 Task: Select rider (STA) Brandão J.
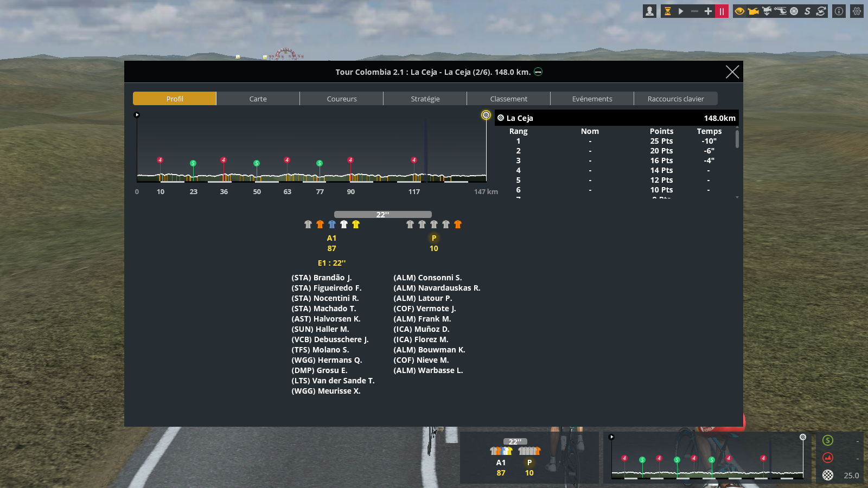(322, 278)
